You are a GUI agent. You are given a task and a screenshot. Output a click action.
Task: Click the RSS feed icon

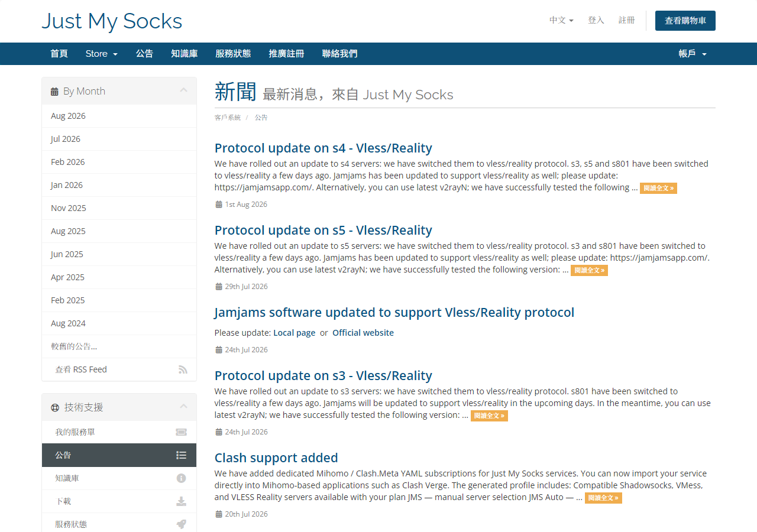click(183, 369)
